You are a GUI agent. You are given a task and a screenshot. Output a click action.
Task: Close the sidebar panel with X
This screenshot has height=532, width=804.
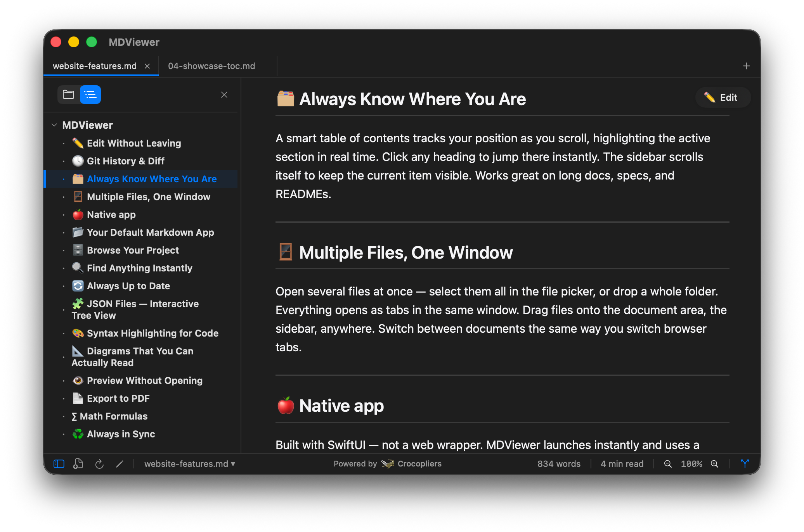pos(224,95)
